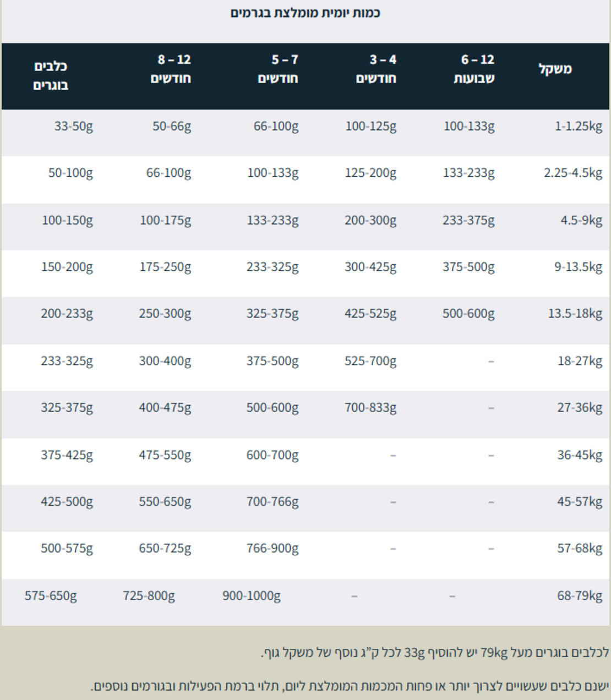The width and height of the screenshot is (611, 700).
Task: Click the 375-425g adult dogs cell
Action: (67, 456)
